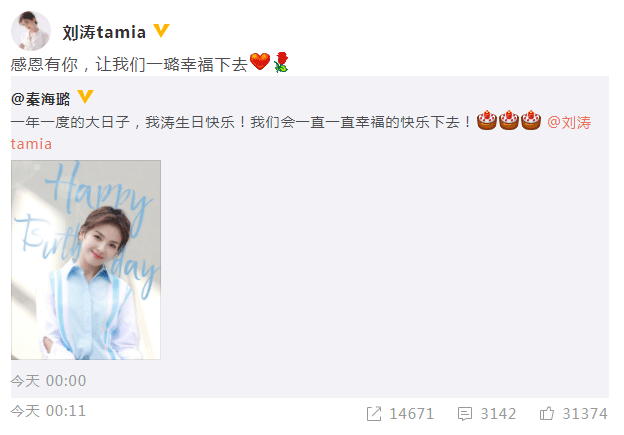Open comments via the comment bubble icon
The width and height of the screenshot is (624, 435).
pos(465,414)
